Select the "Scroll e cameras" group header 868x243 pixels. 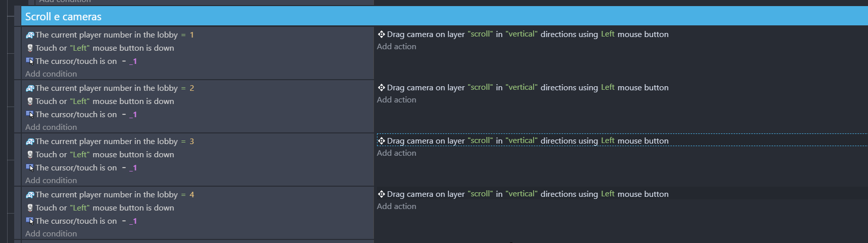63,17
